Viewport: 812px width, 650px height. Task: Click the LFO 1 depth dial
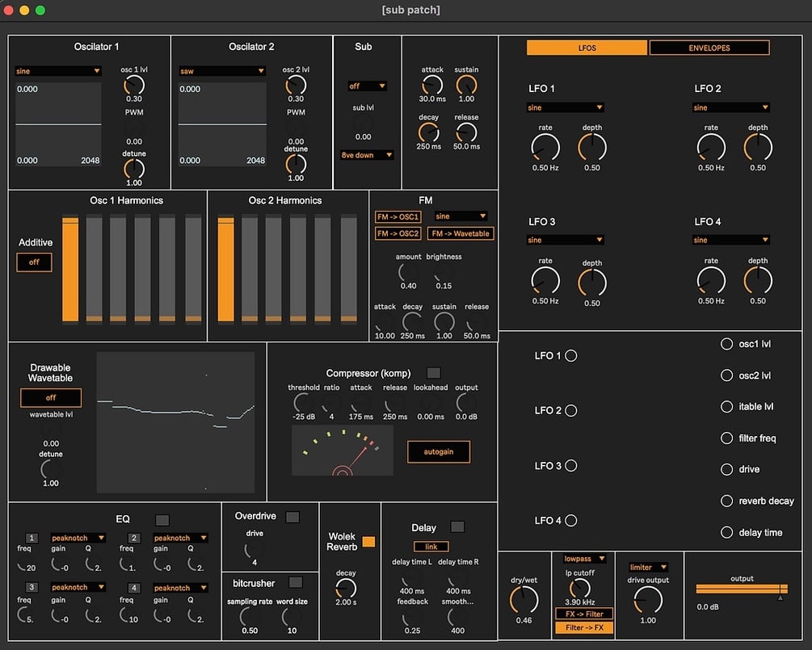coord(592,148)
